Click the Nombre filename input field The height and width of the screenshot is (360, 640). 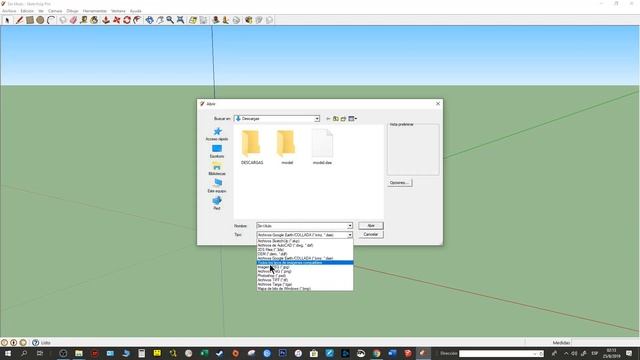tap(302, 226)
